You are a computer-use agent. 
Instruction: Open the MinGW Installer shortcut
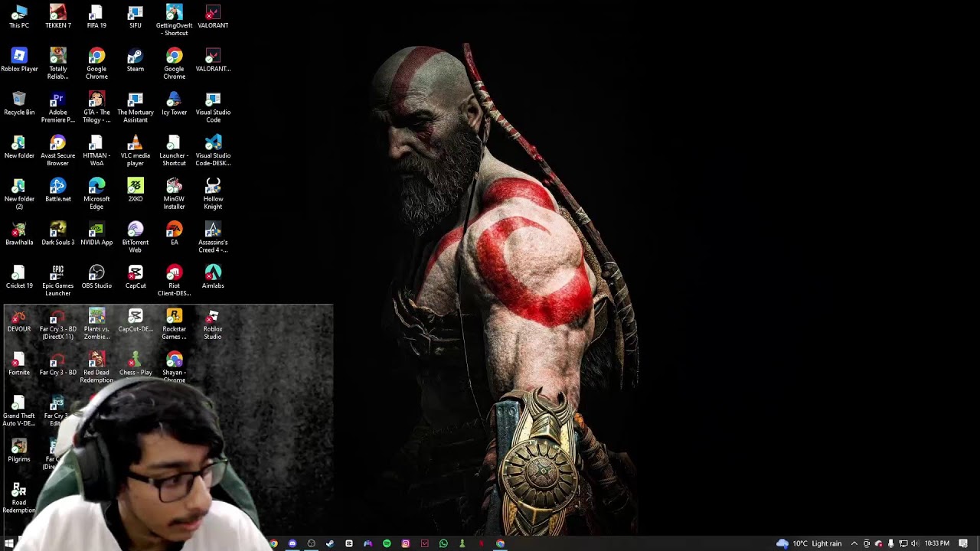tap(174, 194)
